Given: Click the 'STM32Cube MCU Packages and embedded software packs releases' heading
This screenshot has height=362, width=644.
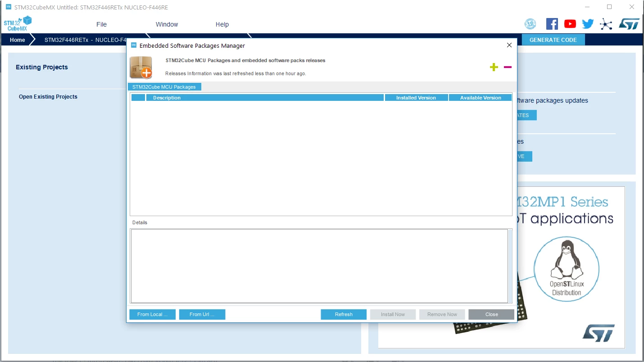Looking at the screenshot, I should pos(245,60).
